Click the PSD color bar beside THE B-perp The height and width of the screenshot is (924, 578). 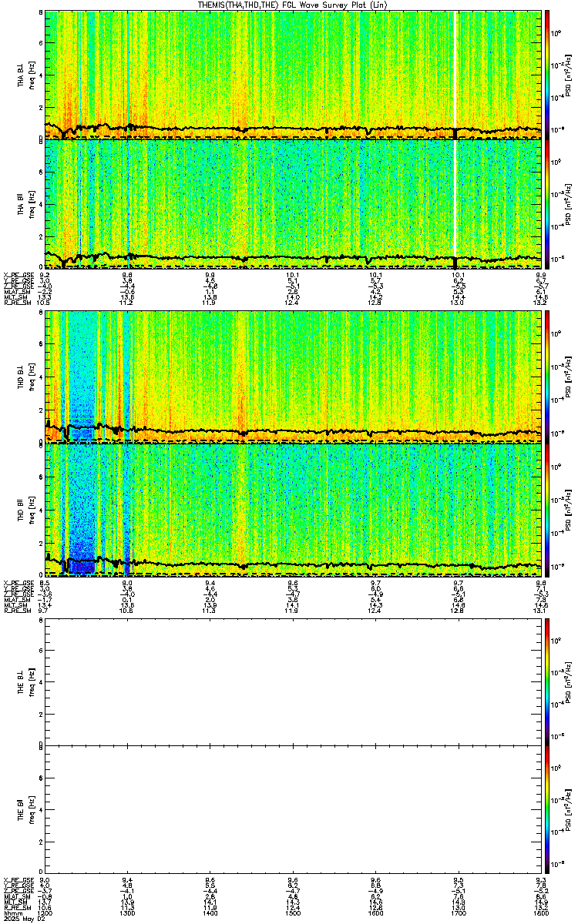547,681
